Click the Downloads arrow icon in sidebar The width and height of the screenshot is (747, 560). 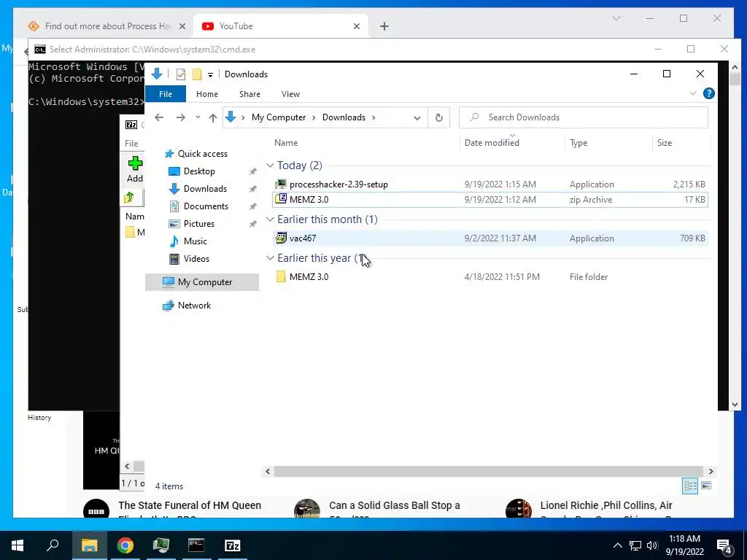[174, 189]
